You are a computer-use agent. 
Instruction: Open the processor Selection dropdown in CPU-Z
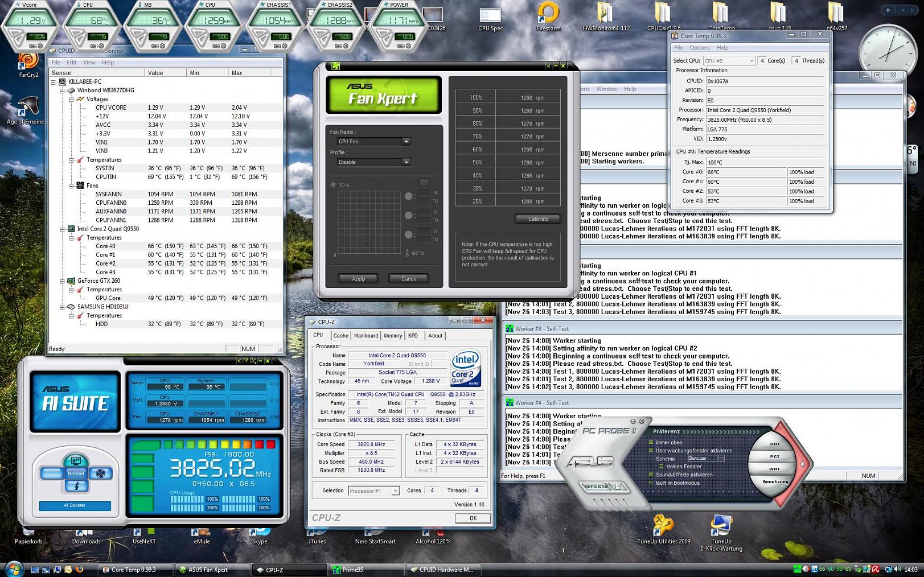[x=374, y=491]
